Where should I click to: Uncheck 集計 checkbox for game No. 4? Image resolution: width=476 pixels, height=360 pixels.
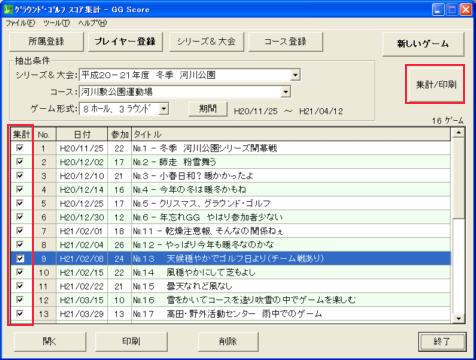(x=20, y=189)
